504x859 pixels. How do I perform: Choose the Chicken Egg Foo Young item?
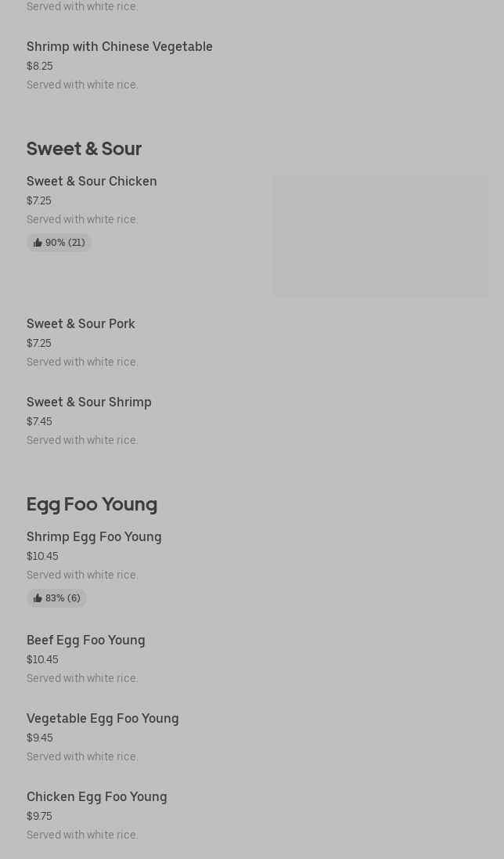point(97,797)
